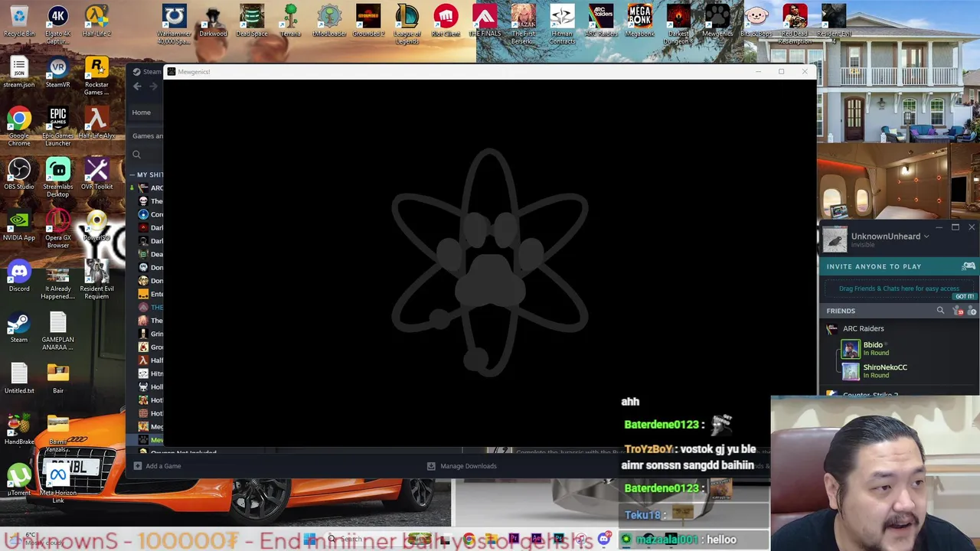The height and width of the screenshot is (551, 980).
Task: Select the HandBrake desktop icon
Action: 19,430
